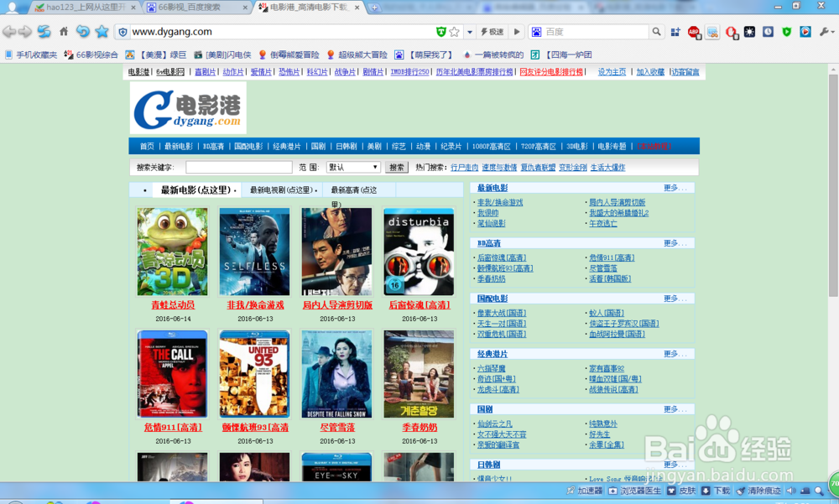Viewport: 839px width, 504px height.
Task: Click 加速器 rocket in status bar
Action: (x=584, y=491)
